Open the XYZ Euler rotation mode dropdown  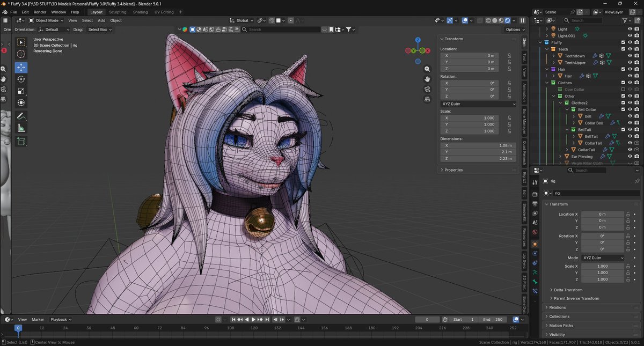pyautogui.click(x=478, y=104)
